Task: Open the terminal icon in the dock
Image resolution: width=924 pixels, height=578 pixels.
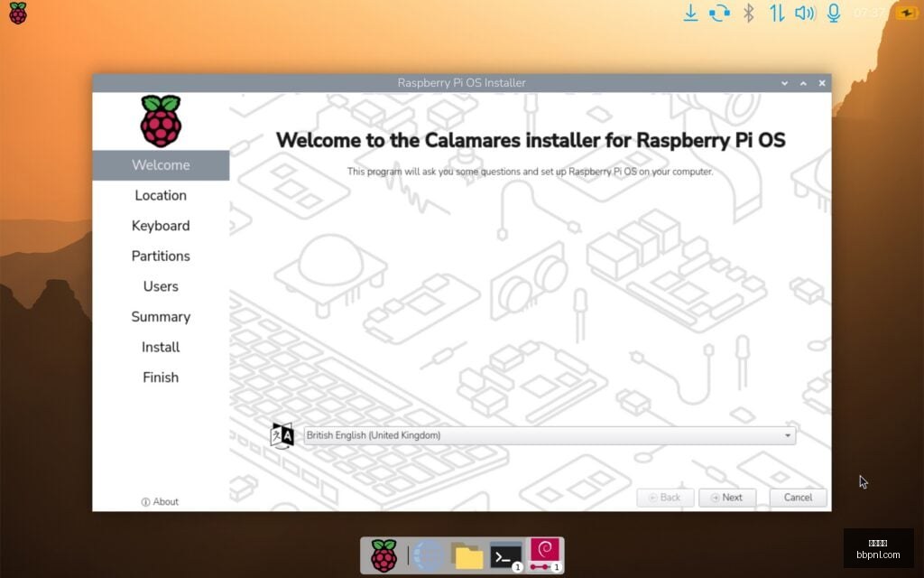Action: tap(506, 556)
